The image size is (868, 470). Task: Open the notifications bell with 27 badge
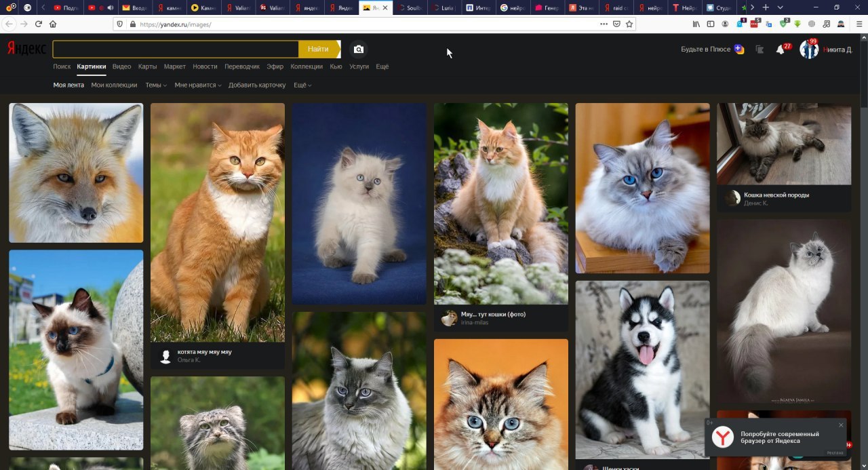[780, 50]
